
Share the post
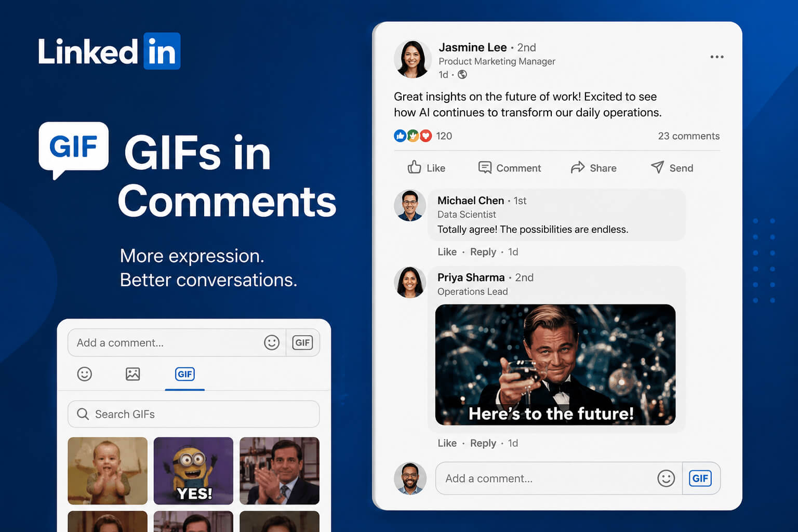pos(593,167)
